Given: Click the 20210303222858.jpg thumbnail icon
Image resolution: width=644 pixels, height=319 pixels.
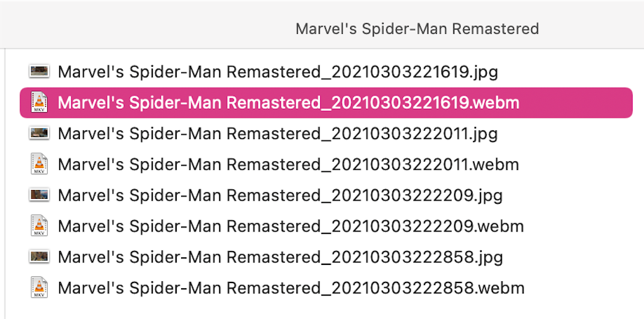Looking at the screenshot, I should [x=39, y=257].
